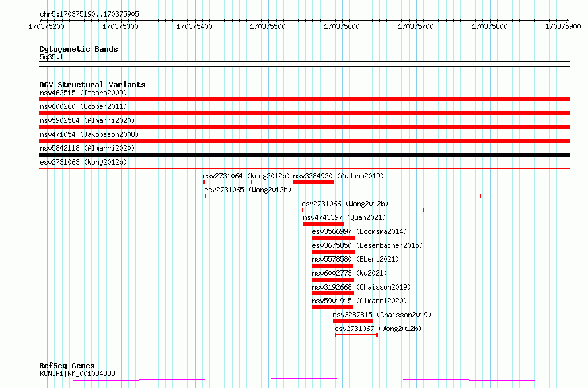Screen dimensions: 588x388
Task: Open variant nsv6002773 (Wu2021) label
Action: coord(349,273)
